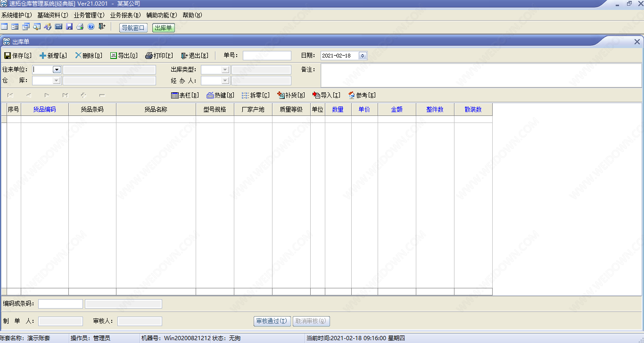Open the 日期 date picker dropdown
The width and height of the screenshot is (644, 343).
point(363,56)
